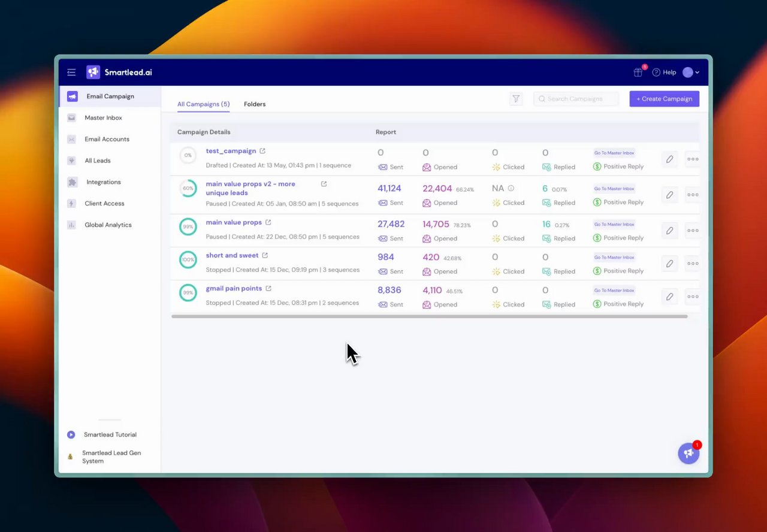Viewport: 767px width, 532px height.
Task: Open external link icon beside main value props
Action: (268, 222)
